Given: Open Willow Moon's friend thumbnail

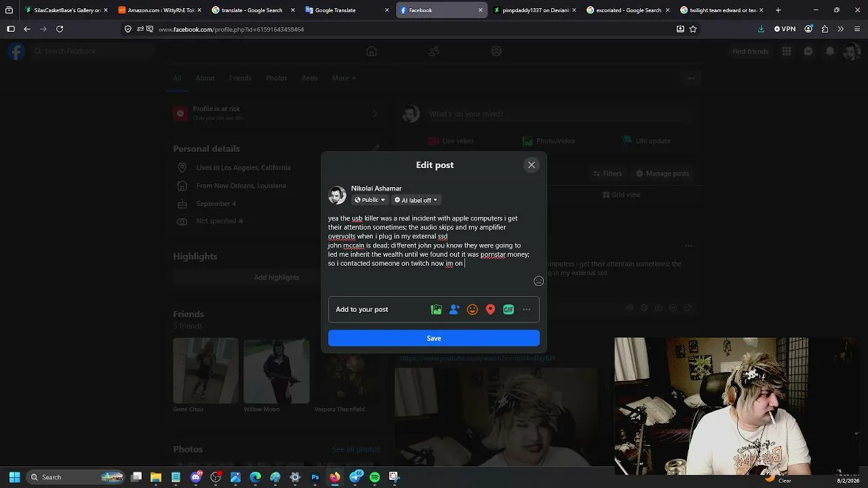Looking at the screenshot, I should click(x=277, y=371).
